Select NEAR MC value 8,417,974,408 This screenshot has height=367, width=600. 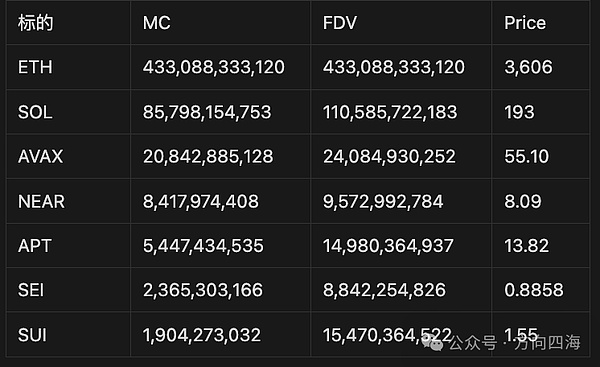point(201,202)
